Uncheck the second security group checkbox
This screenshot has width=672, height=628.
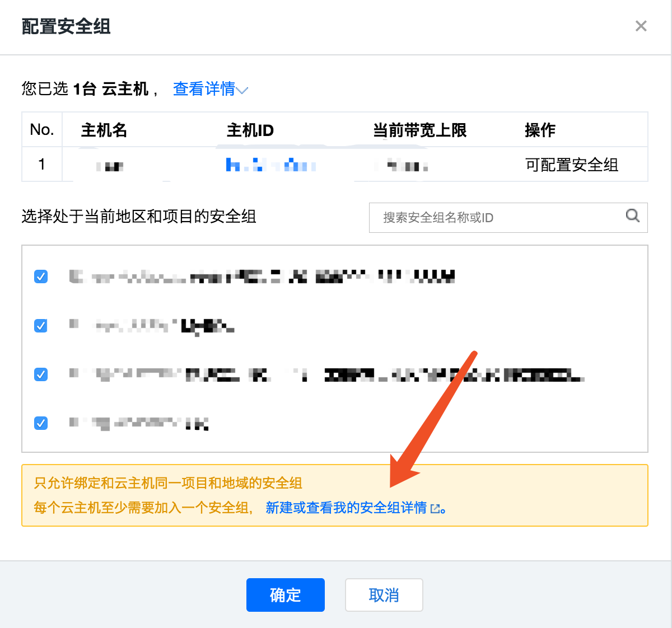(x=41, y=326)
